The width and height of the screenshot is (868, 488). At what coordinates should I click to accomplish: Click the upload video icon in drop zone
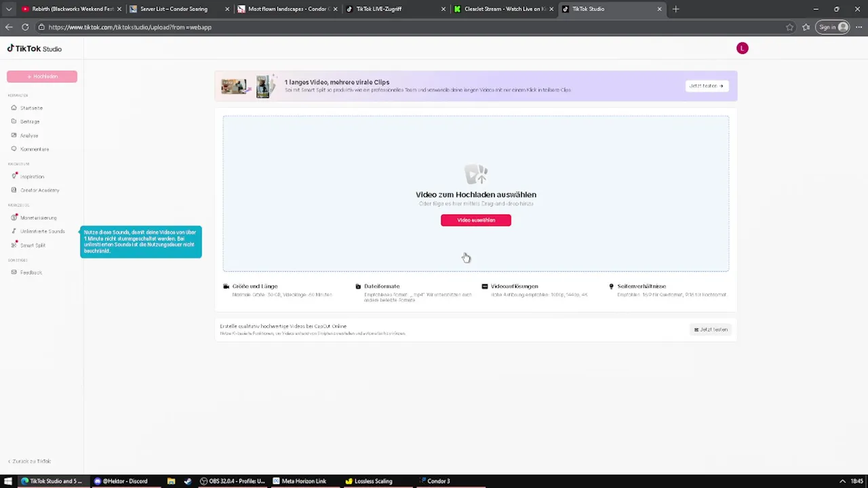click(476, 175)
